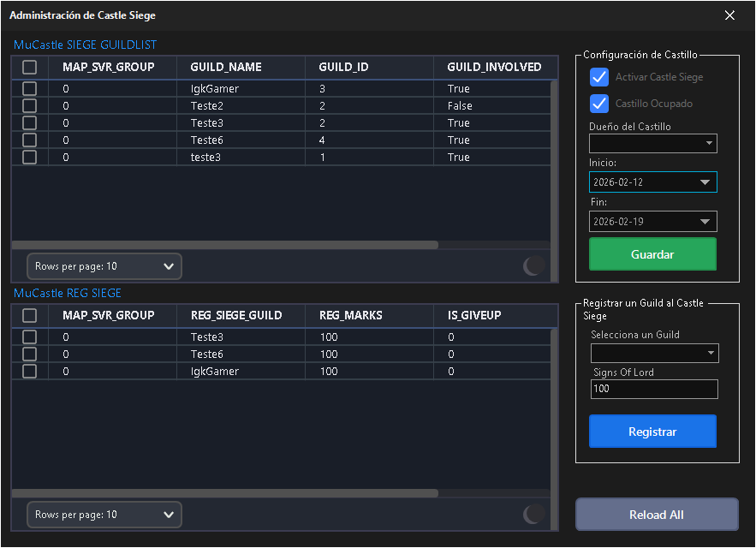Click the Signs Of Lord input field

[x=654, y=389]
